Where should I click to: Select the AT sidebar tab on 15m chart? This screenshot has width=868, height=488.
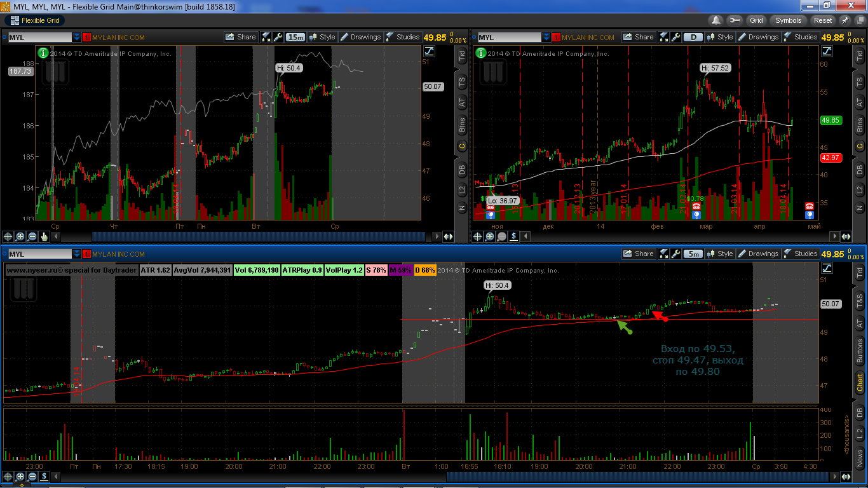click(462, 102)
